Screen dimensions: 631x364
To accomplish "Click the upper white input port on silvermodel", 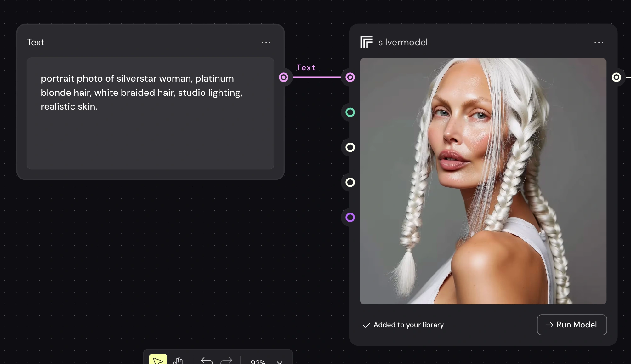I will 350,147.
